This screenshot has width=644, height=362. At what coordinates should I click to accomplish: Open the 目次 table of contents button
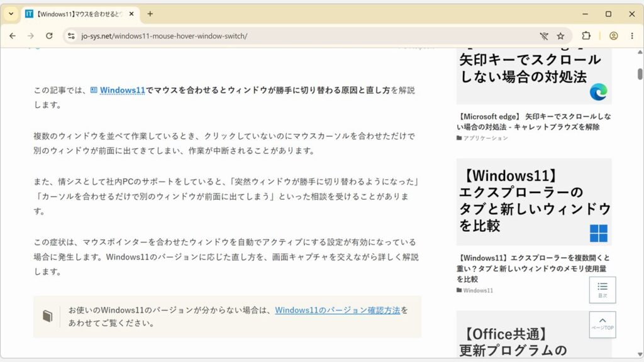602,290
